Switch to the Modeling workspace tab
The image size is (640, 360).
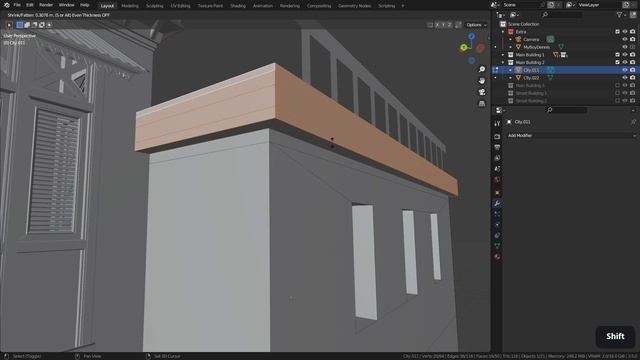(x=130, y=6)
